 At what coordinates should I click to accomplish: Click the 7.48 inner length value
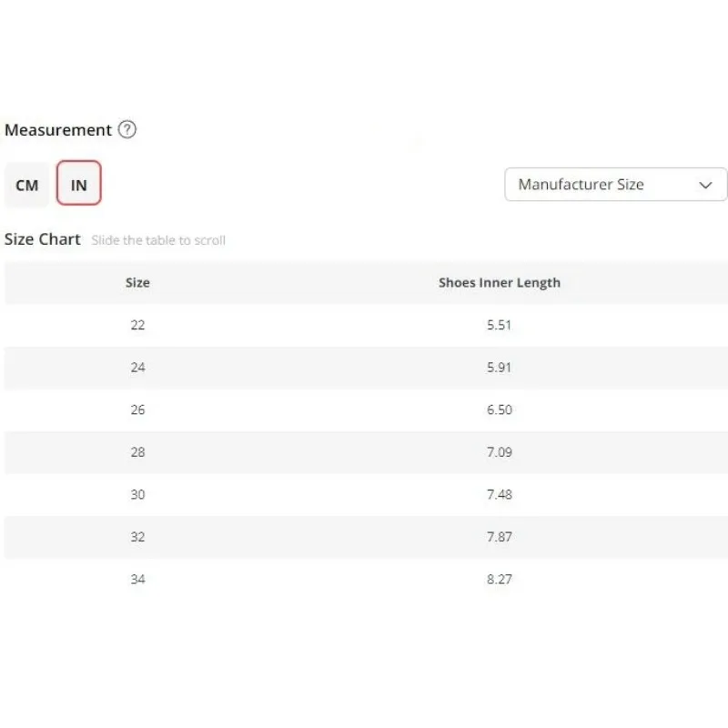tap(499, 494)
